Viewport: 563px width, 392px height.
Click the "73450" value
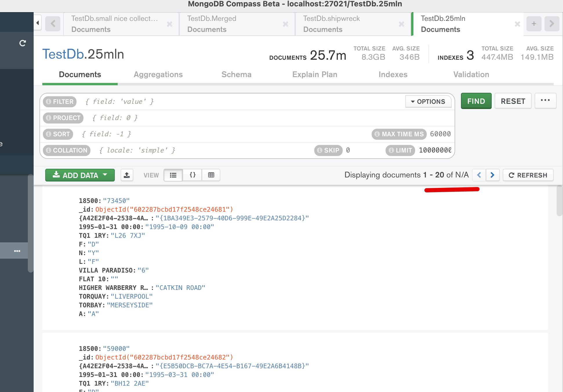coord(116,201)
